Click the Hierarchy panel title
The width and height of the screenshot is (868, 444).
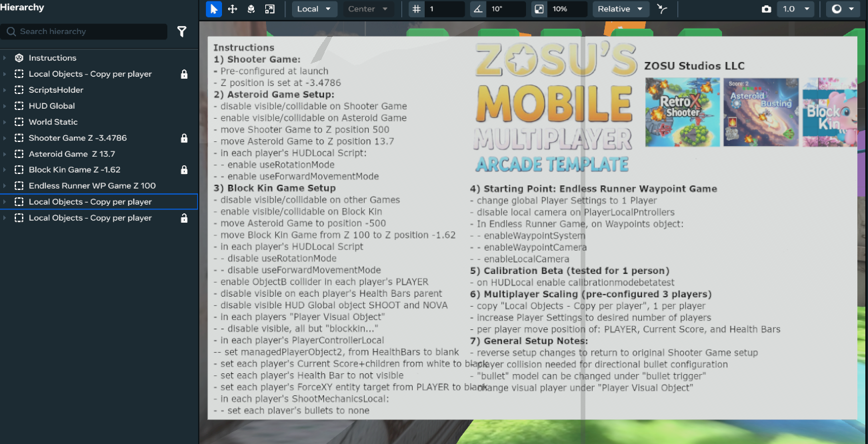coord(23,7)
